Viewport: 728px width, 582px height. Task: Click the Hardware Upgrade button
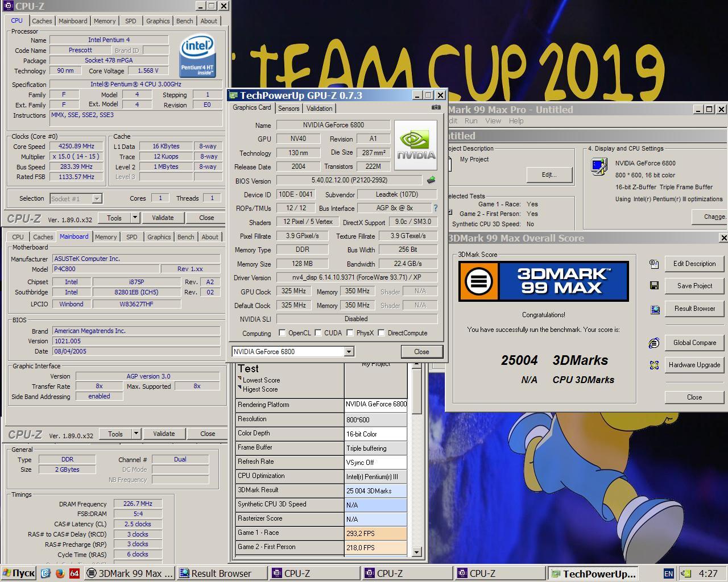pyautogui.click(x=694, y=365)
